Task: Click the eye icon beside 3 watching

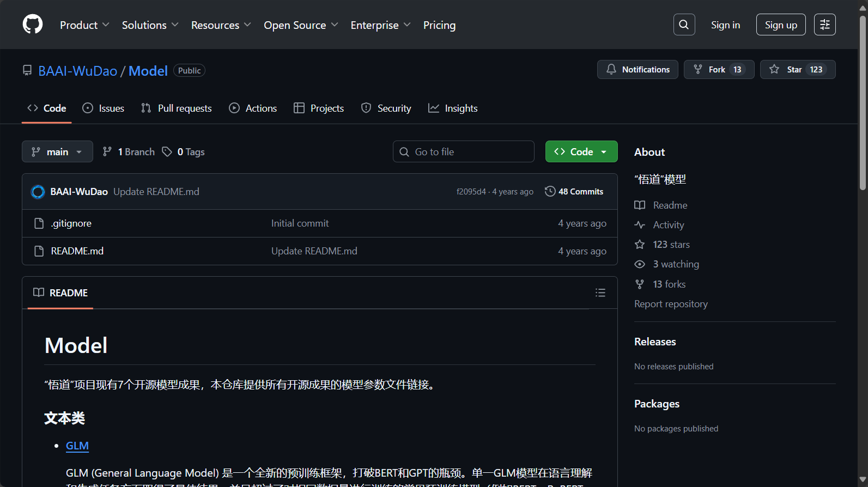Action: pos(640,264)
